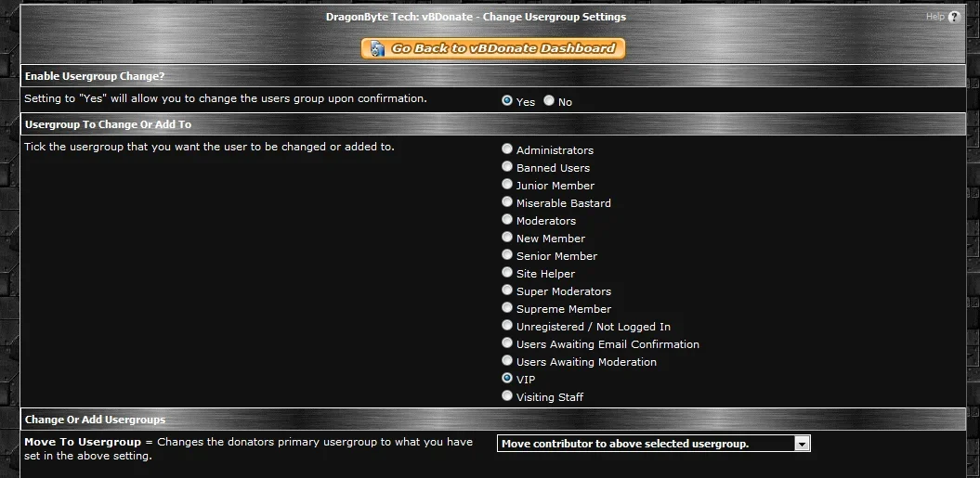Choose Users Awaiting Moderation radio
The width and height of the screenshot is (980, 478).
click(x=507, y=360)
